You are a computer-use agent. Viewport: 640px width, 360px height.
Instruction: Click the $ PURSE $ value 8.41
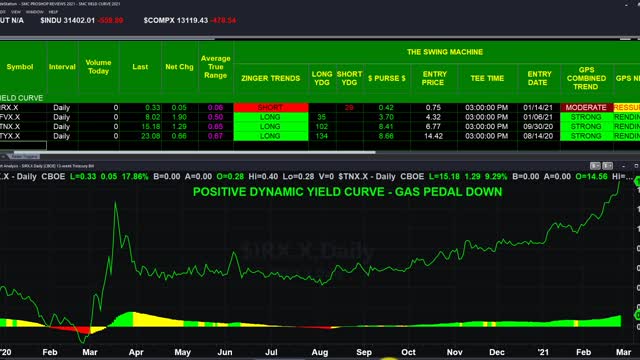coord(386,127)
